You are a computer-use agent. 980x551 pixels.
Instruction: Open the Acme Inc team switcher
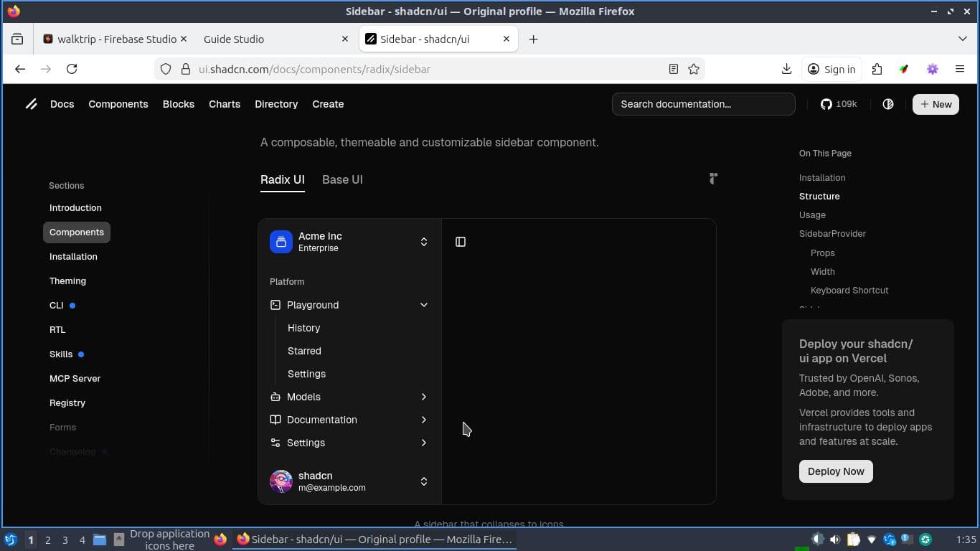[350, 242]
